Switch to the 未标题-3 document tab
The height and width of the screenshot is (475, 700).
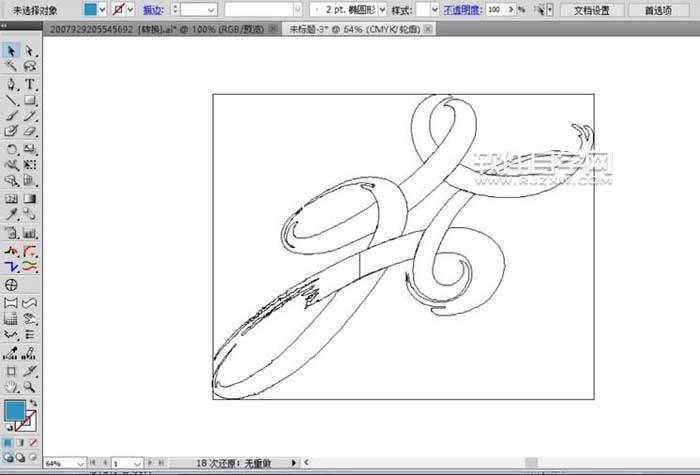(355, 29)
